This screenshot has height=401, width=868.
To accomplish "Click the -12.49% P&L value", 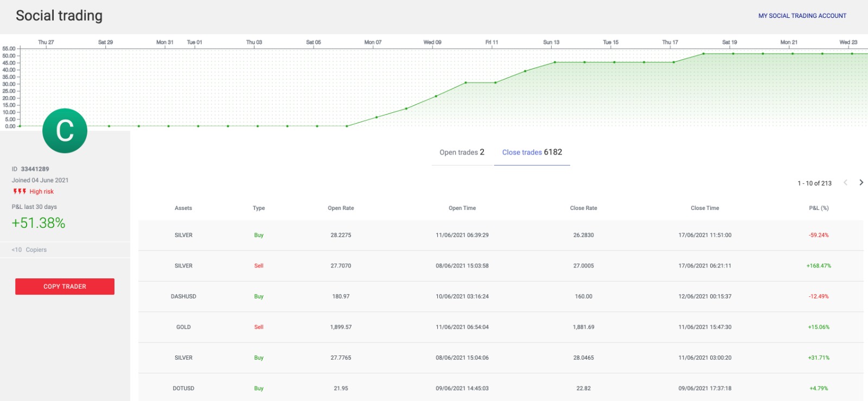I will coord(819,297).
